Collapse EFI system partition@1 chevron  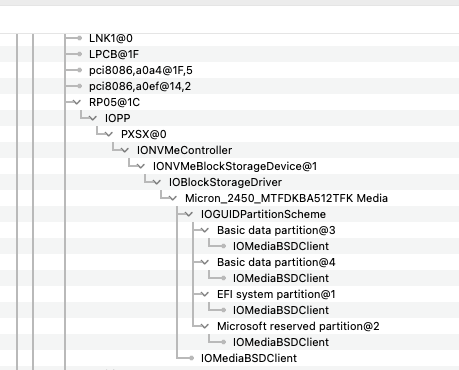pyautogui.click(x=205, y=294)
